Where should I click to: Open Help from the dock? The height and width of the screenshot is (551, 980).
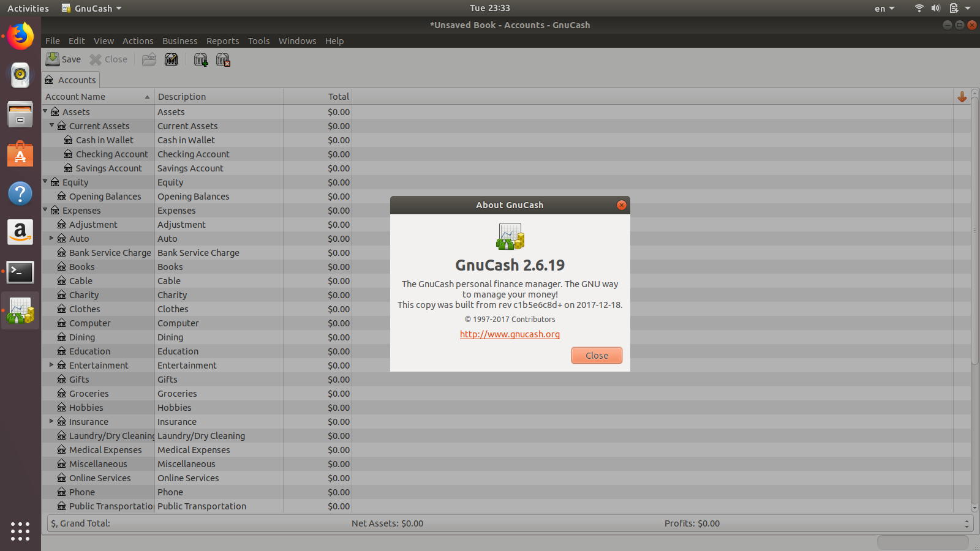pyautogui.click(x=20, y=193)
